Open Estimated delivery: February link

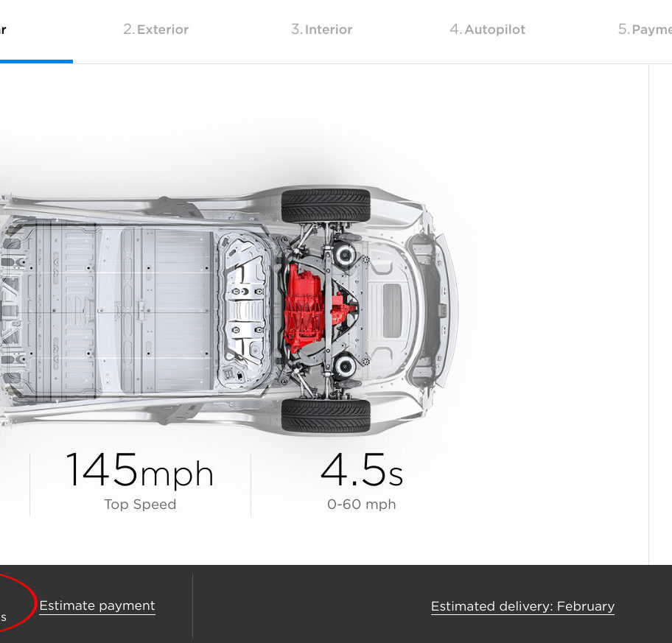[x=522, y=607]
